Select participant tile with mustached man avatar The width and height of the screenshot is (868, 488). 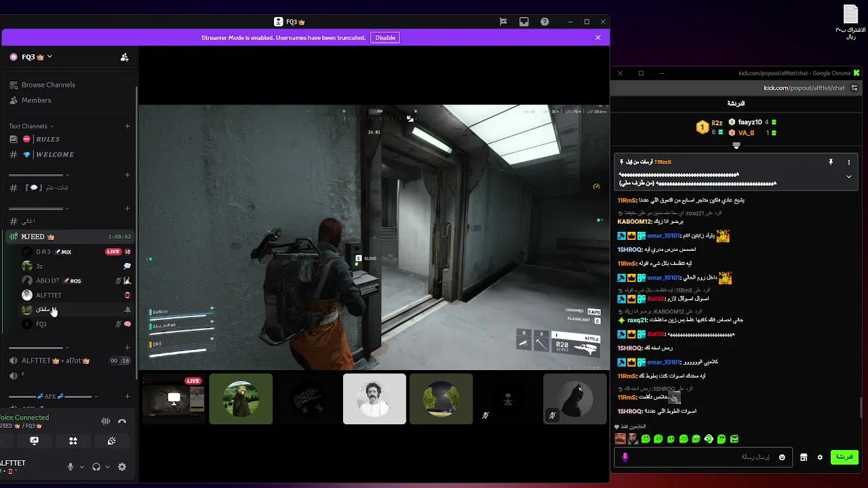(374, 399)
